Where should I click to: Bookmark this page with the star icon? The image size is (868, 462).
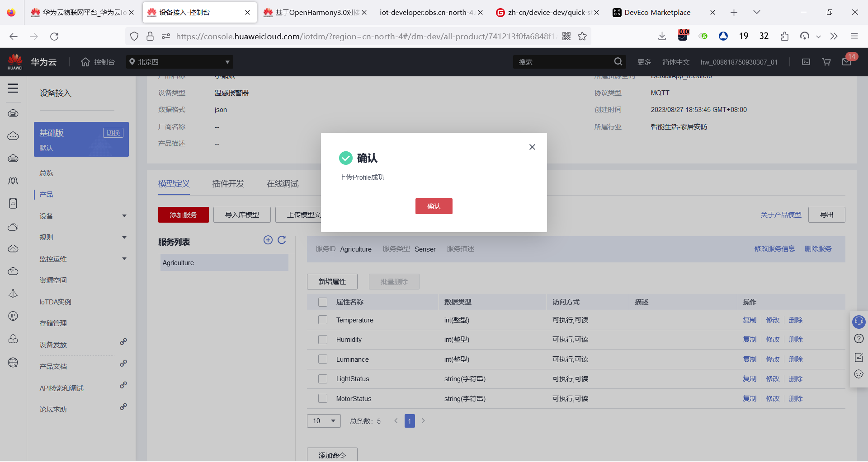tap(582, 36)
